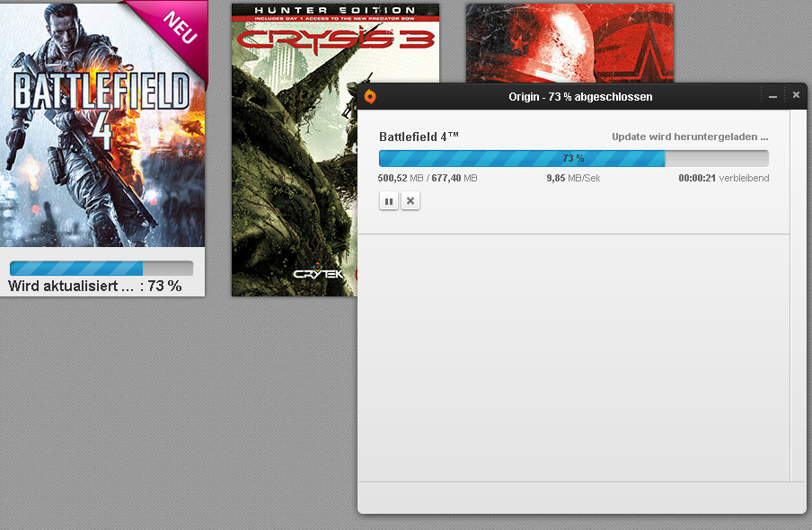Click the 00:00:21 verbleibend time remaining
The image size is (812, 530).
pyautogui.click(x=723, y=178)
